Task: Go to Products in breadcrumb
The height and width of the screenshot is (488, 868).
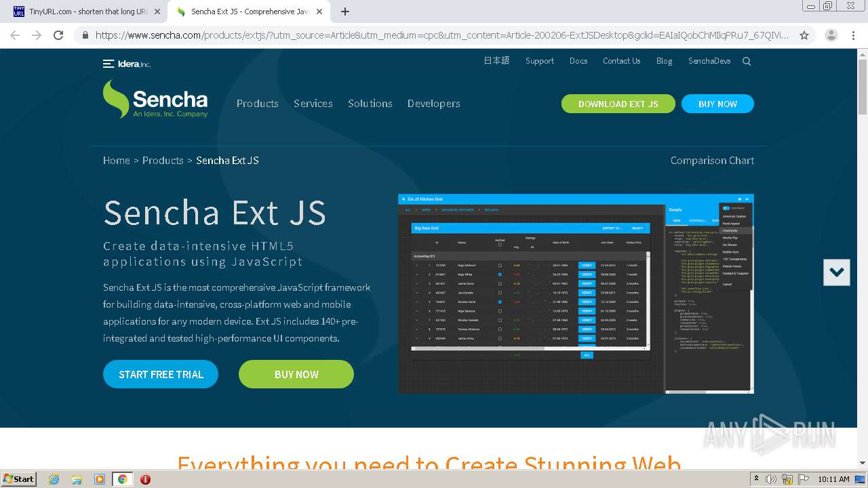Action: pos(163,161)
